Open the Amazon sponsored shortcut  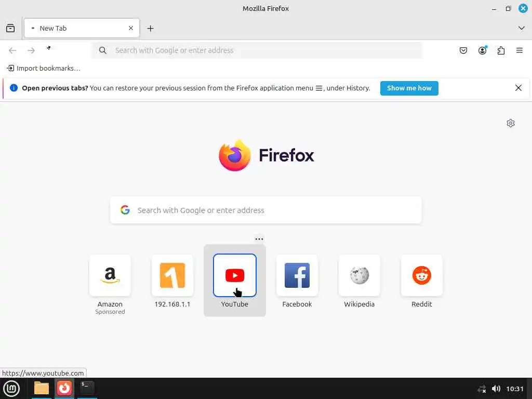[x=110, y=275]
